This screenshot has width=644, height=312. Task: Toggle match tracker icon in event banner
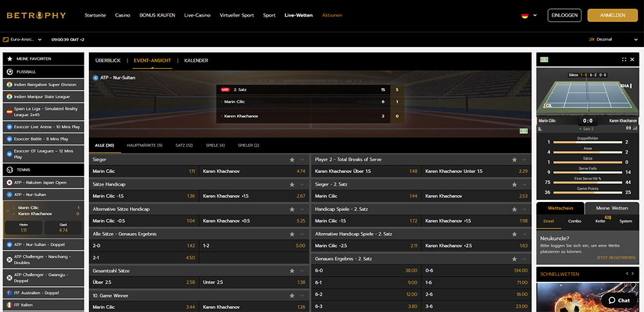click(x=523, y=131)
